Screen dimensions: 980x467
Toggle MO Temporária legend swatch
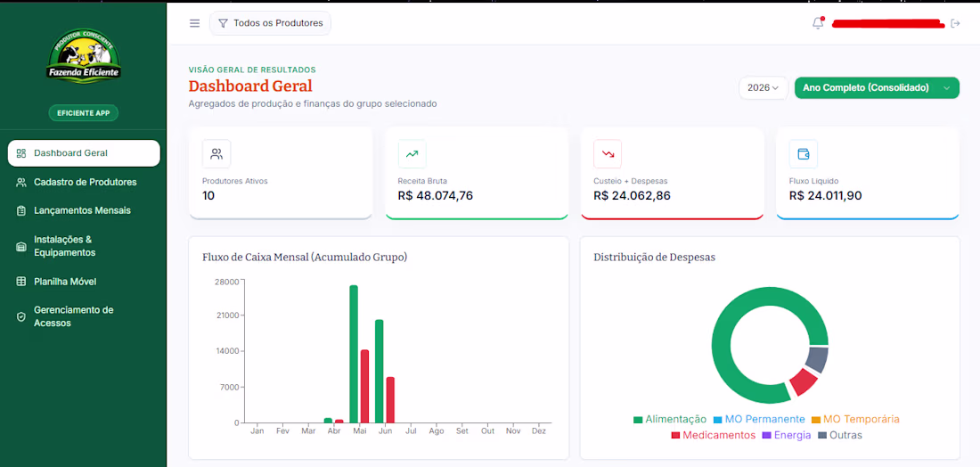[x=815, y=420]
